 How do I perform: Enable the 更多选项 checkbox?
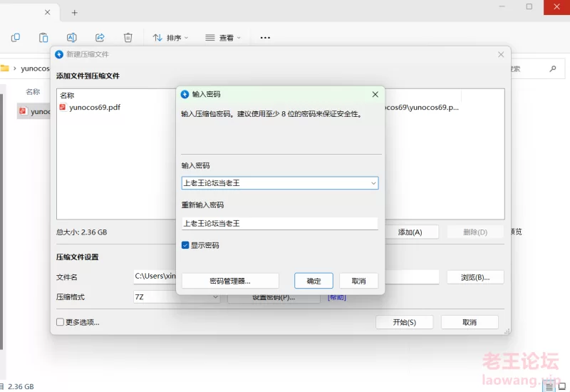tap(61, 322)
